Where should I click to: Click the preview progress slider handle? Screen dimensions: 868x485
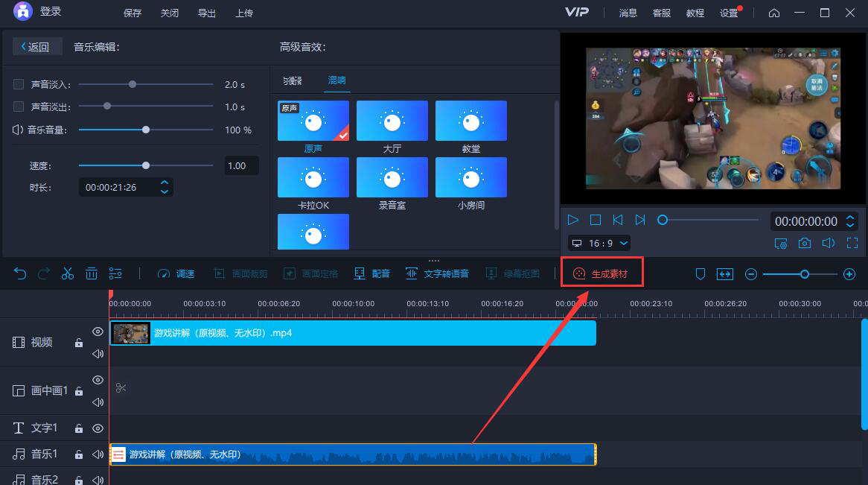point(662,220)
